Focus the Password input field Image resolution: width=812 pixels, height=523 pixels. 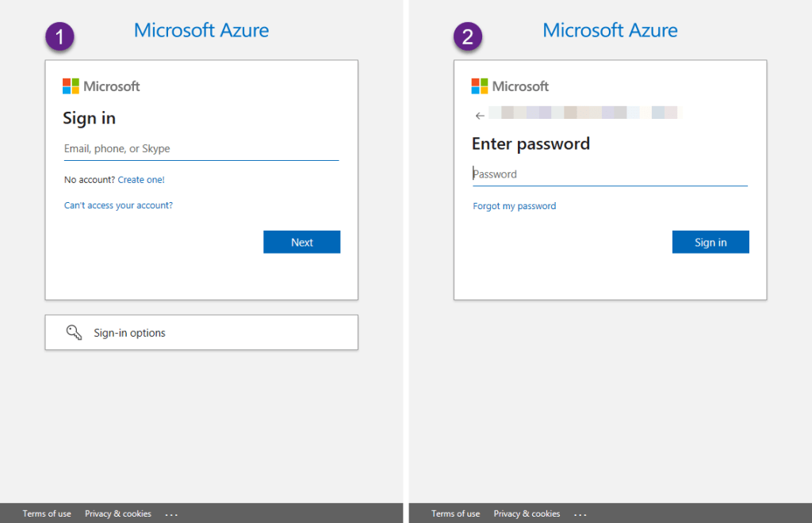coord(609,174)
